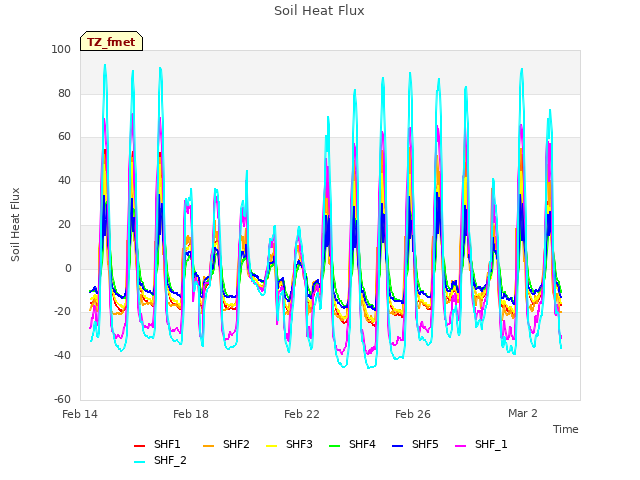Click the 20 y-axis tick label
This screenshot has height=480, width=640.
coord(64,224)
